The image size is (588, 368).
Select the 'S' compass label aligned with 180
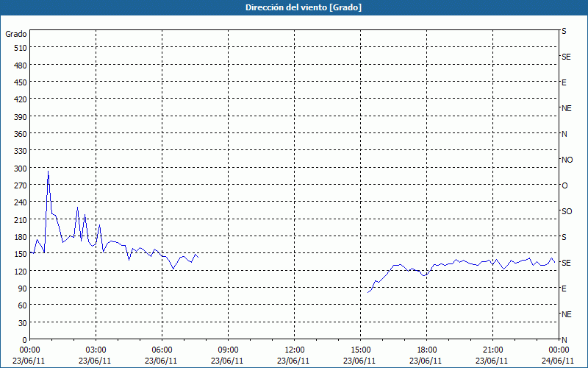click(564, 237)
